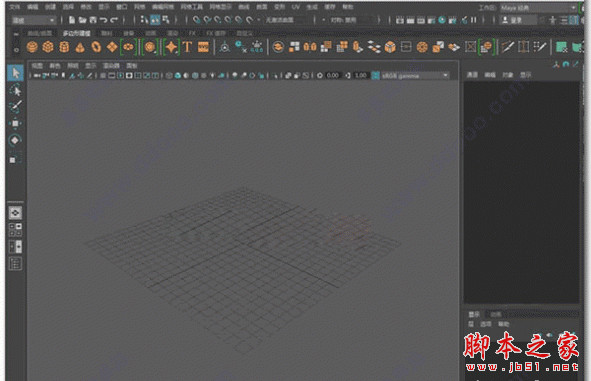Toggle snap to points magnet icon

pyautogui.click(x=217, y=20)
